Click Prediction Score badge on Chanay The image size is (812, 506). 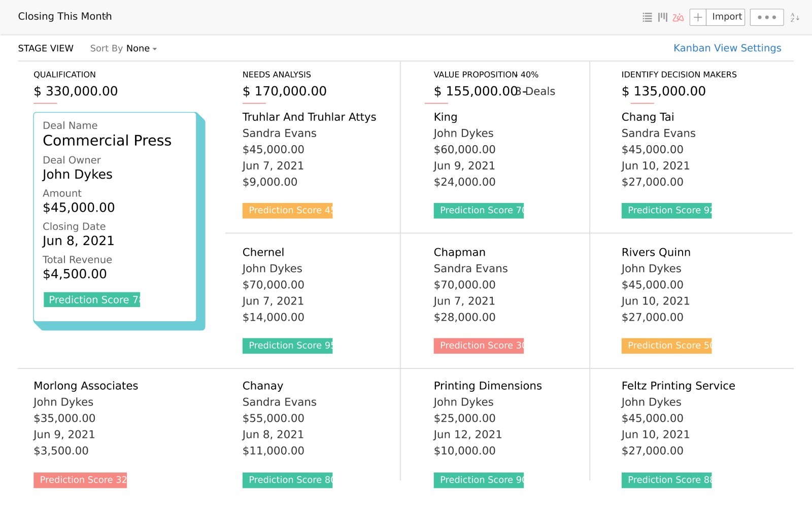tap(287, 480)
